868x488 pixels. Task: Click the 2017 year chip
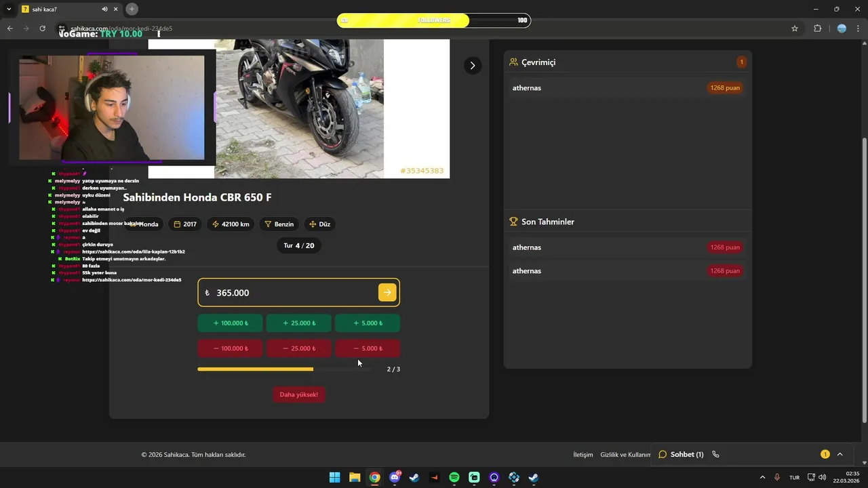tap(185, 224)
